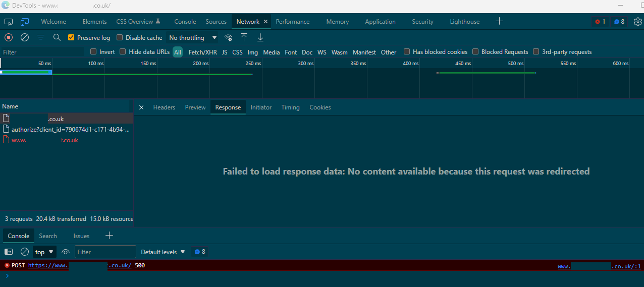Open the console context 'top' dropdown

click(44, 252)
